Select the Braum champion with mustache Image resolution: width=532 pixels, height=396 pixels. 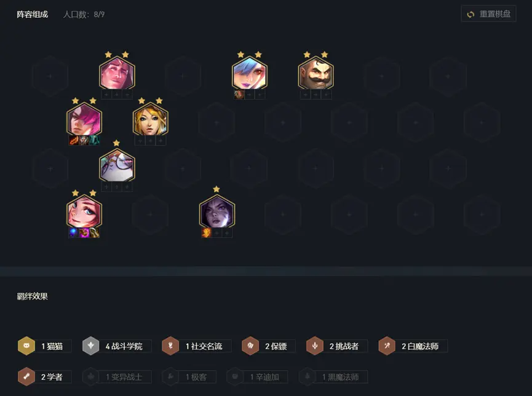(x=316, y=74)
